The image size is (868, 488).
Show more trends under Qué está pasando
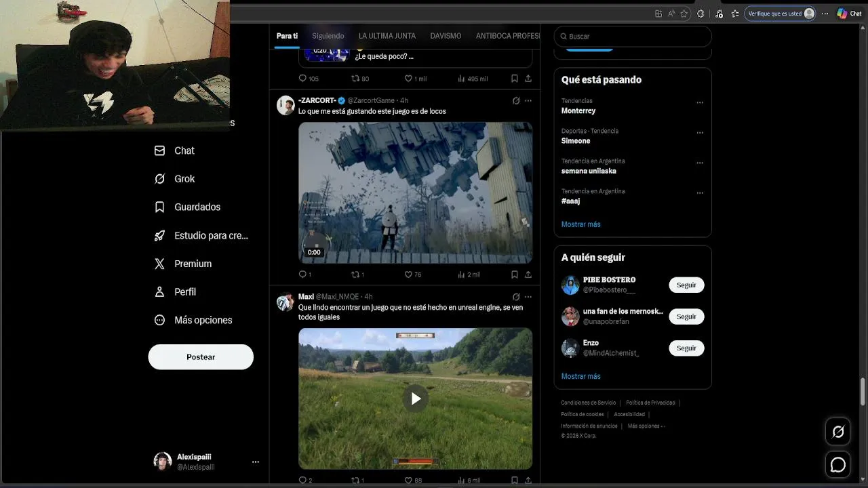(580, 224)
